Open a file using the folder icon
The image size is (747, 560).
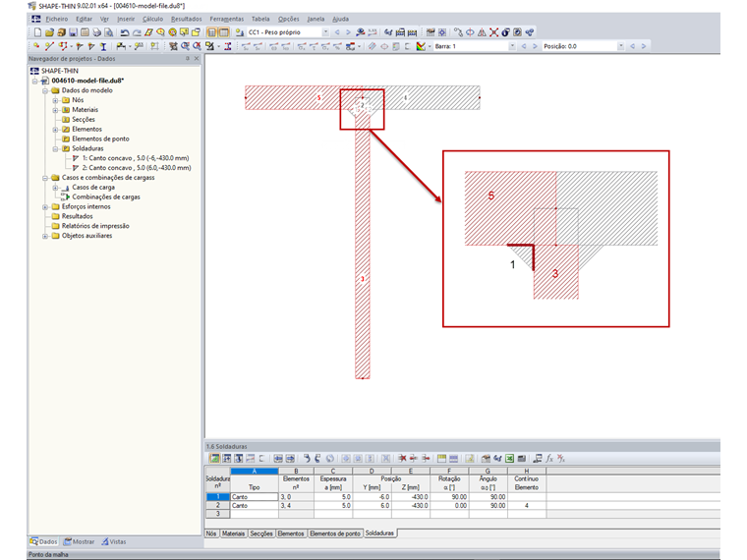[x=49, y=32]
